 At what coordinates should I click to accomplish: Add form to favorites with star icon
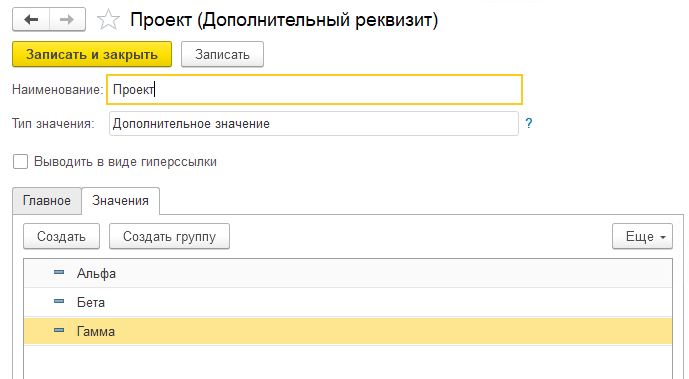108,20
